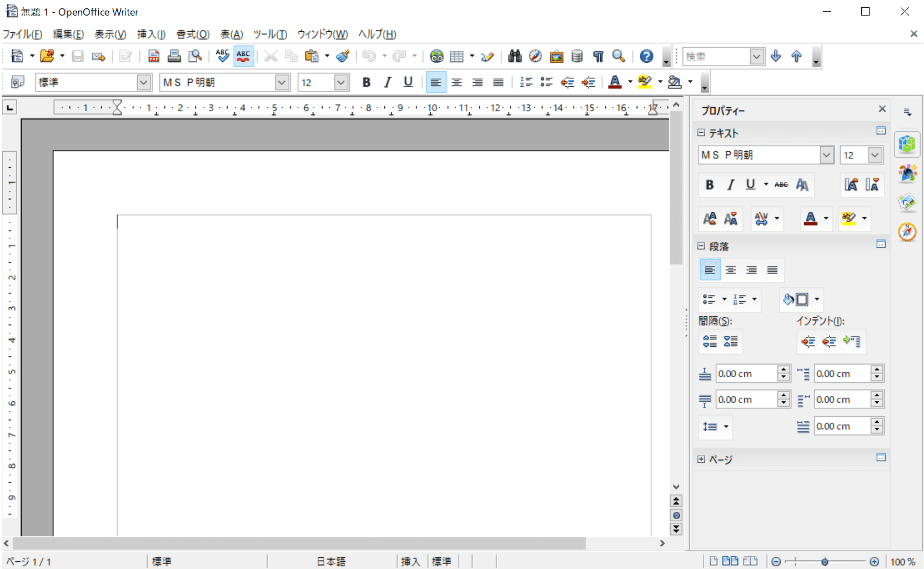Open sidebar font size dropdown
This screenshot has width=924, height=569.
point(875,155)
